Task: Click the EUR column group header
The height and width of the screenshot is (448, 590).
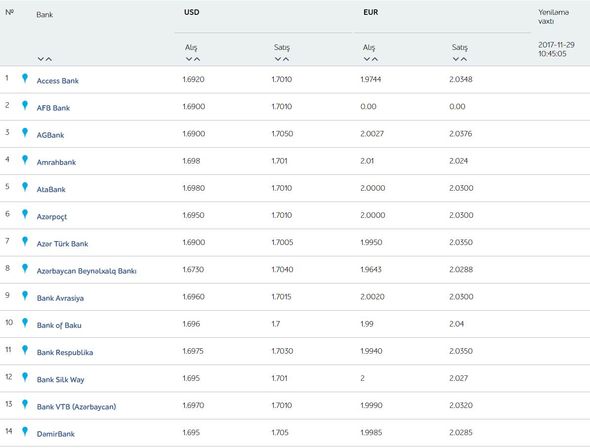Action: pyautogui.click(x=371, y=12)
